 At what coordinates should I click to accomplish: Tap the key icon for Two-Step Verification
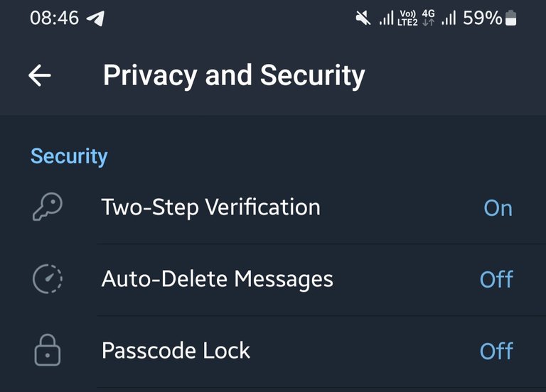coord(48,207)
